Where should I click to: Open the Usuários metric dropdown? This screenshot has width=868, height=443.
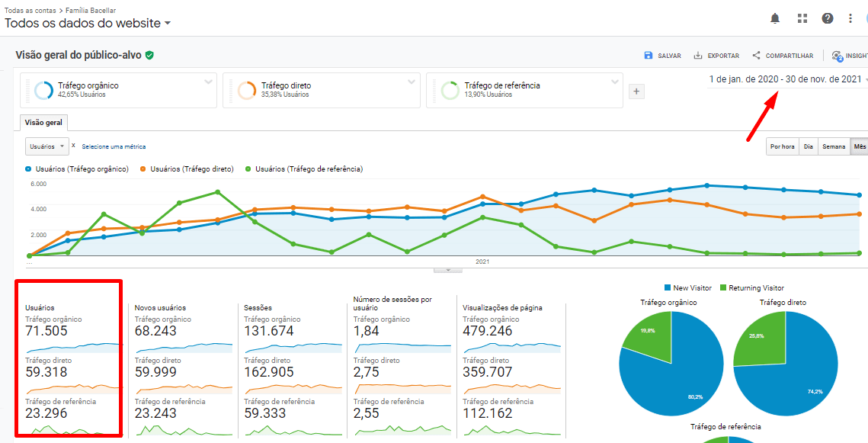coord(46,146)
